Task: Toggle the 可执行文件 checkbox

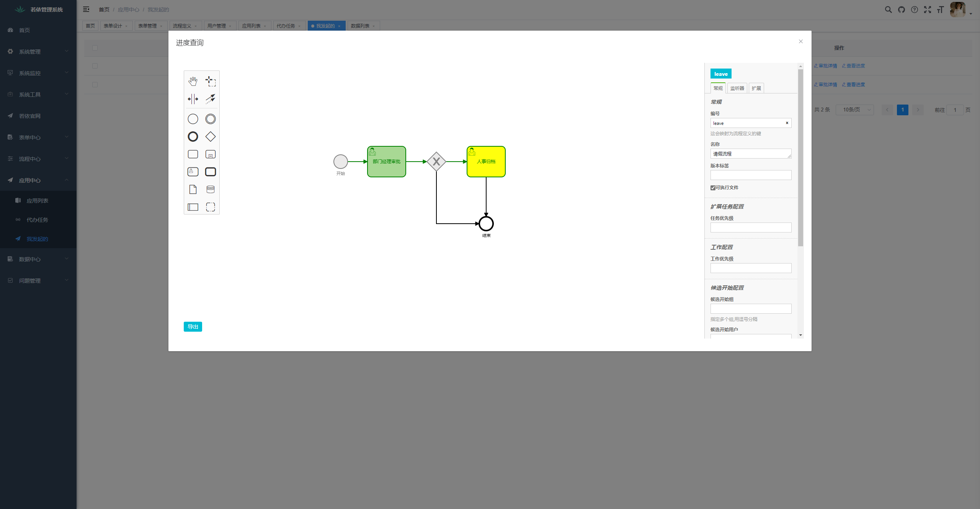Action: click(x=713, y=188)
